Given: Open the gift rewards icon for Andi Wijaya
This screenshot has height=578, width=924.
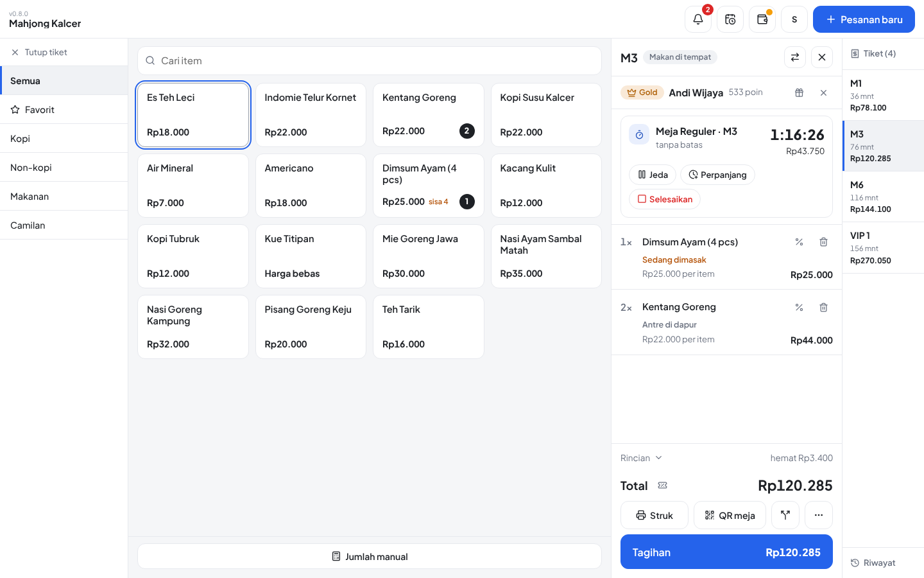Looking at the screenshot, I should pyautogui.click(x=799, y=92).
